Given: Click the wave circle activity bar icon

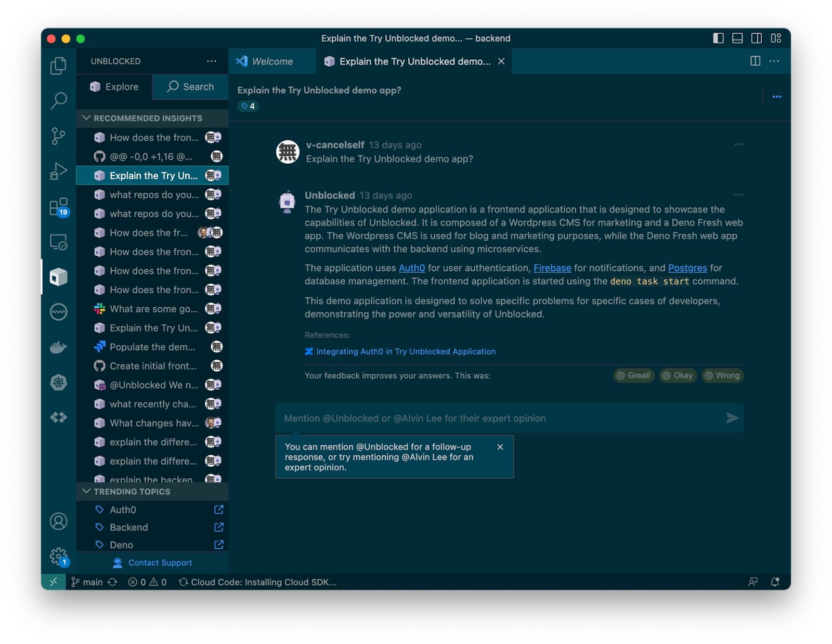Looking at the screenshot, I should [x=58, y=312].
